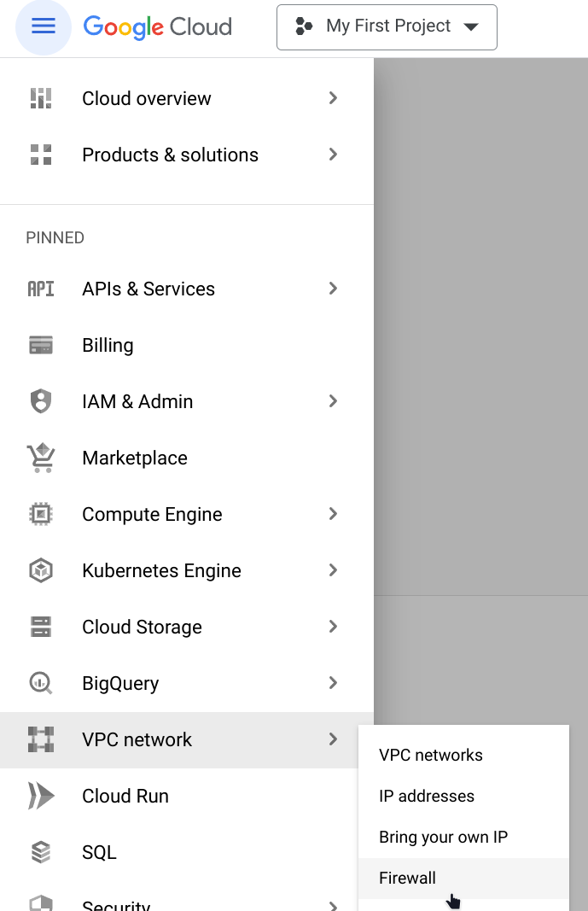Screen dimensions: 588x911
Task: Expand the APIs & Services submenu arrow
Action: (x=333, y=289)
